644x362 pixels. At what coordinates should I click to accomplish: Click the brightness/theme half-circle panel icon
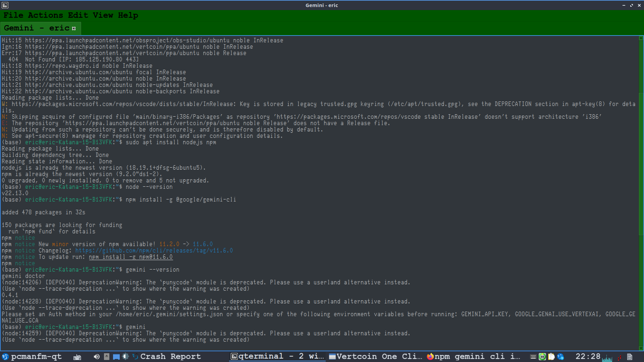pos(125,357)
